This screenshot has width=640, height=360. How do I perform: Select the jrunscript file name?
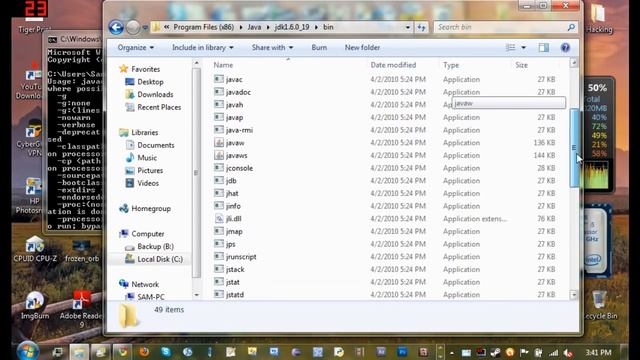(x=241, y=257)
